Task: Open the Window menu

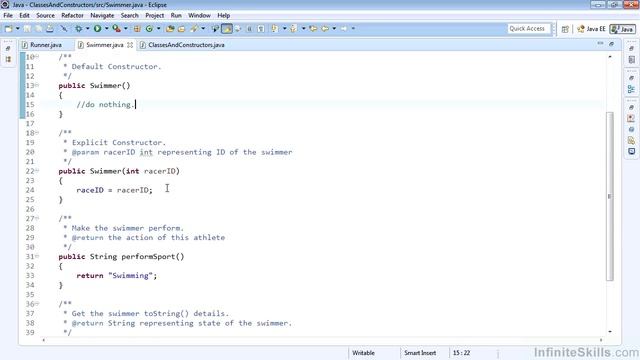Action: click(199, 16)
